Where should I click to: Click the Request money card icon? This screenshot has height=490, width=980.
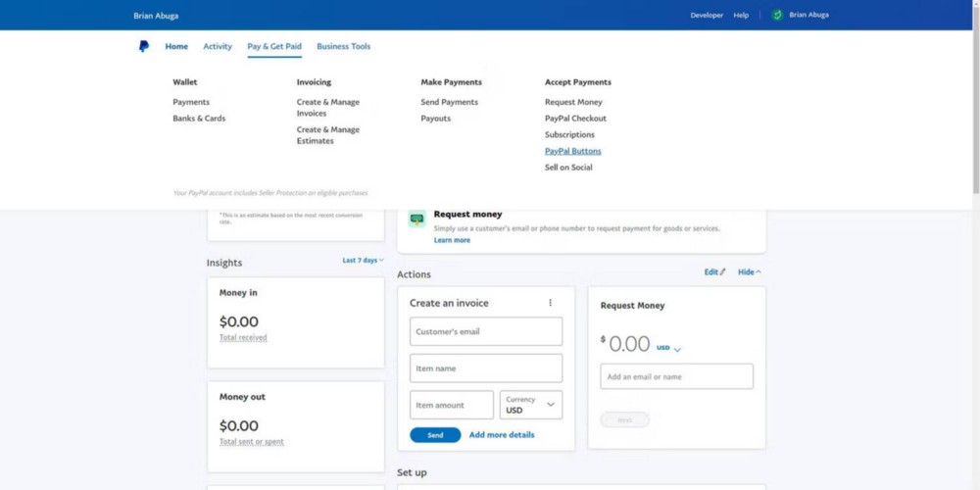pos(416,219)
